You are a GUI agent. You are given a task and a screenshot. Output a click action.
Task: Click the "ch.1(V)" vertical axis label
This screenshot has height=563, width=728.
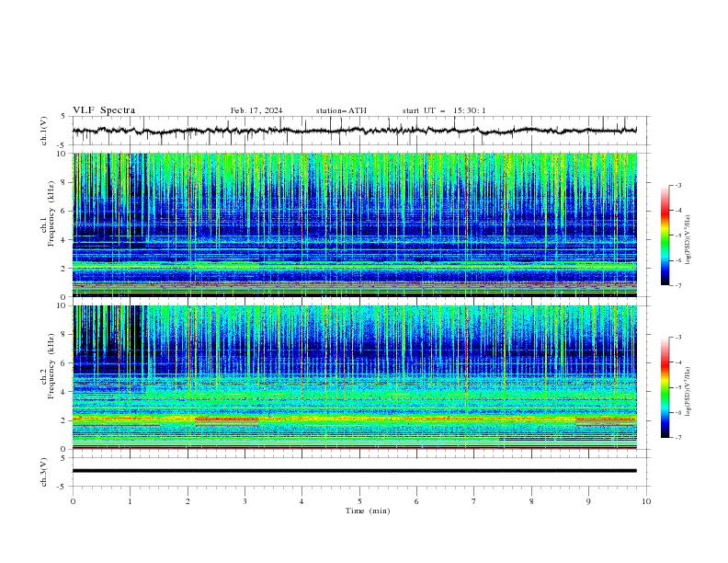[44, 131]
